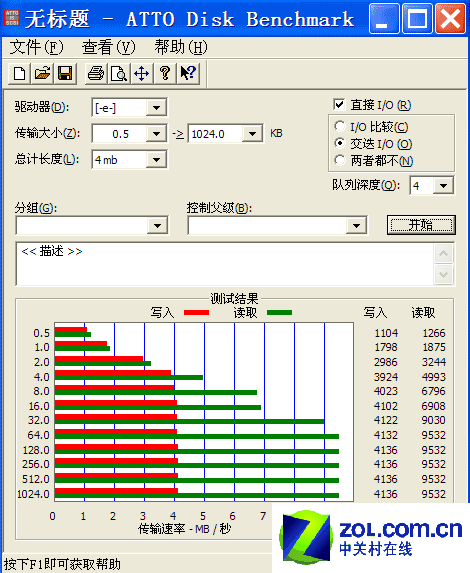Click the context help arrow-question icon
The width and height of the screenshot is (470, 573).
(188, 73)
